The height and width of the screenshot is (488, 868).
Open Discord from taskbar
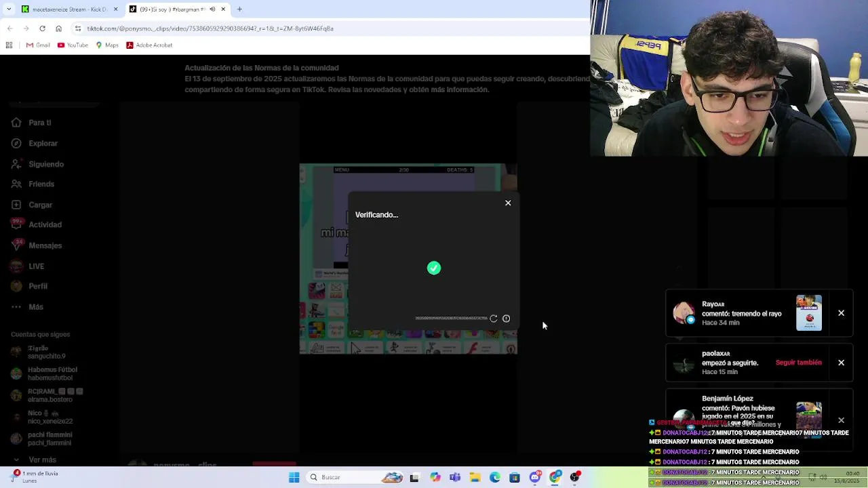(x=535, y=477)
